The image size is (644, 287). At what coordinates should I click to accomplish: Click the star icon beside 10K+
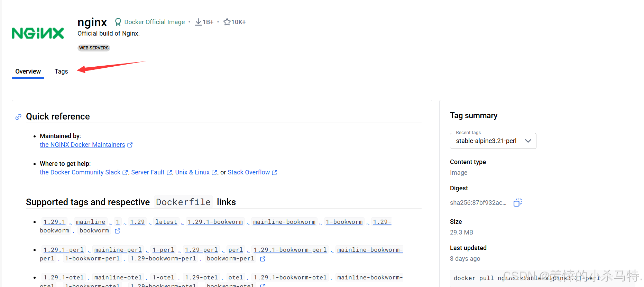(x=227, y=22)
